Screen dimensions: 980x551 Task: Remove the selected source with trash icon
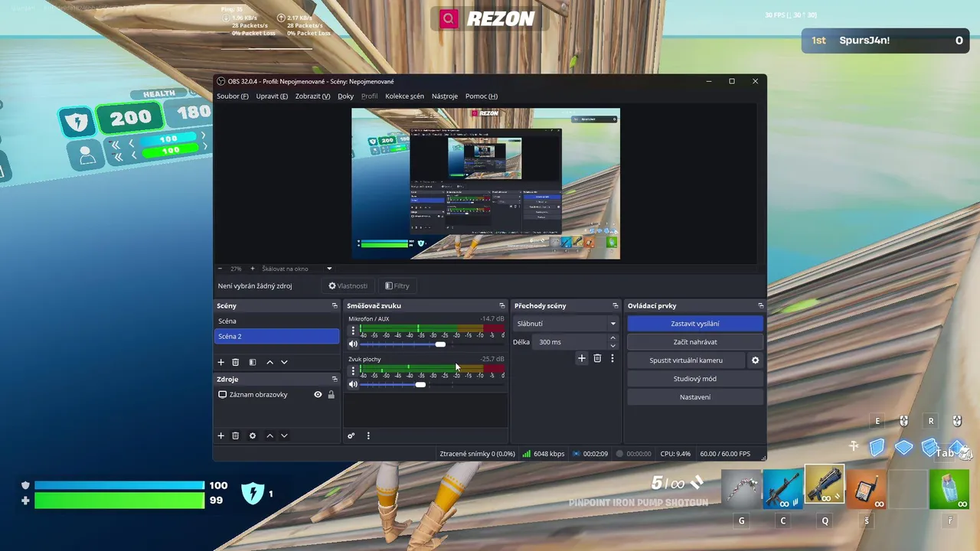[x=236, y=435]
